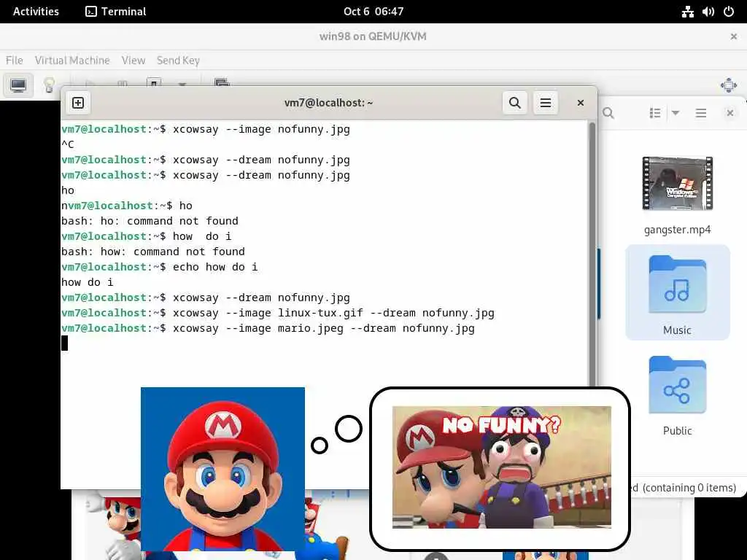Click the '^C' line in terminal

[x=68, y=144]
